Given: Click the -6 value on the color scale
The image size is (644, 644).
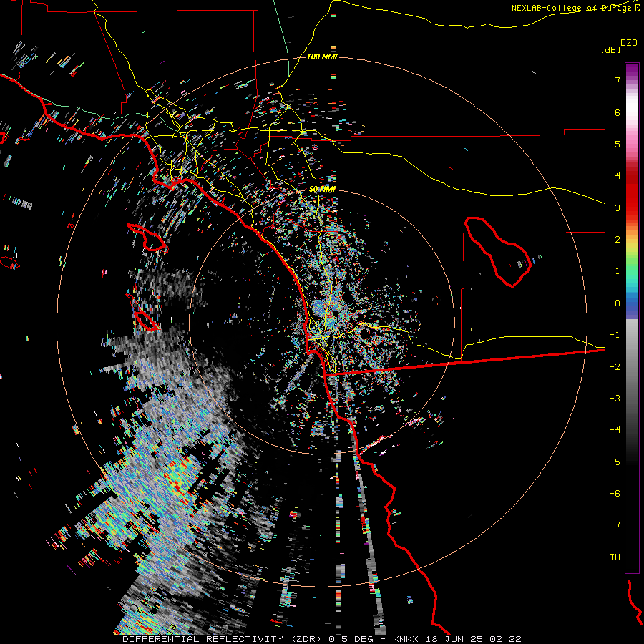Looking at the screenshot, I should coord(615,494).
